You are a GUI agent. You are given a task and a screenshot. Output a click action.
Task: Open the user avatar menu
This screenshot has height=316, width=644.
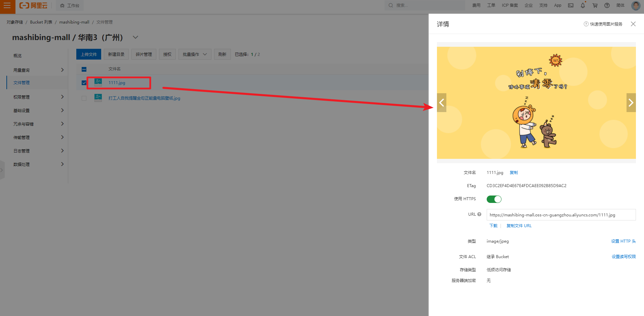tap(636, 5)
